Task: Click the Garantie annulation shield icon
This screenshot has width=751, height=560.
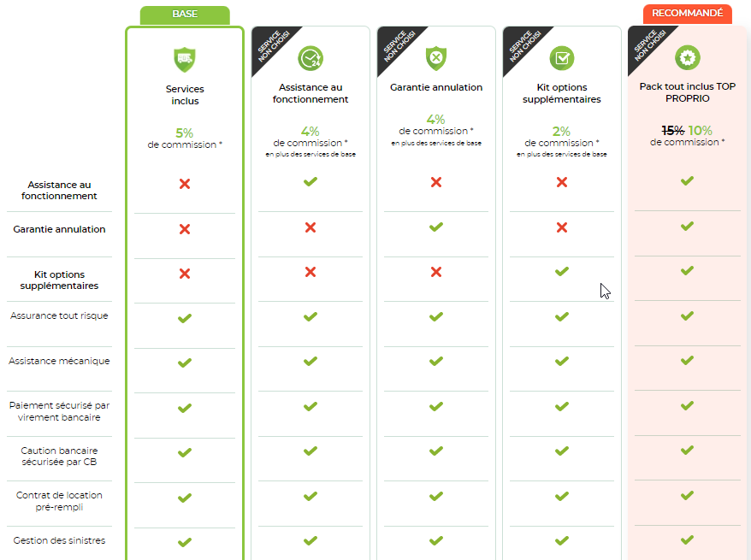Action: [x=436, y=58]
